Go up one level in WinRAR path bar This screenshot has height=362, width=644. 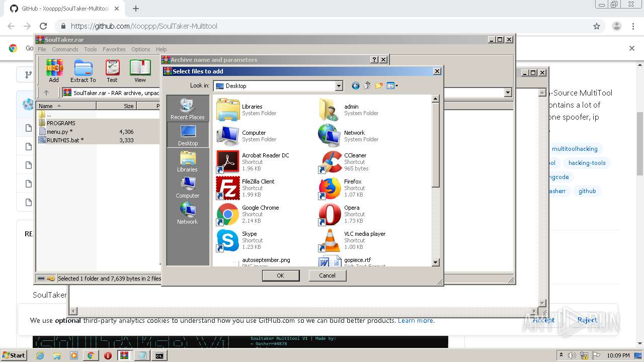tap(46, 93)
